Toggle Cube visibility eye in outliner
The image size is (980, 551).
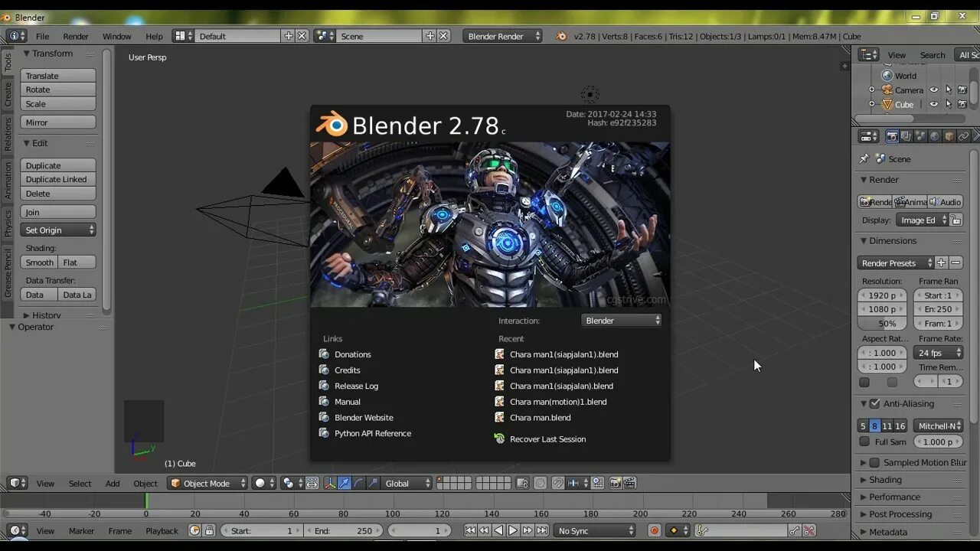934,104
